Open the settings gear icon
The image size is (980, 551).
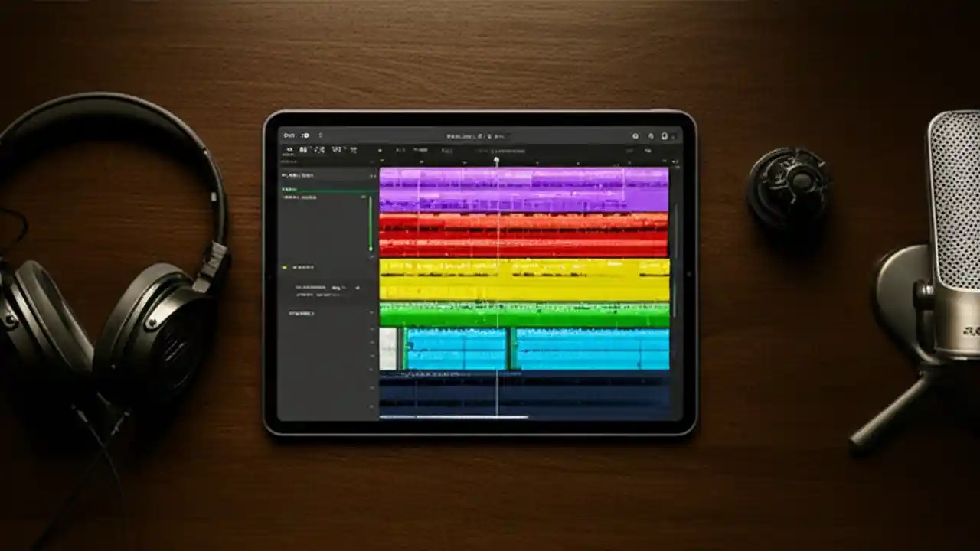click(636, 135)
